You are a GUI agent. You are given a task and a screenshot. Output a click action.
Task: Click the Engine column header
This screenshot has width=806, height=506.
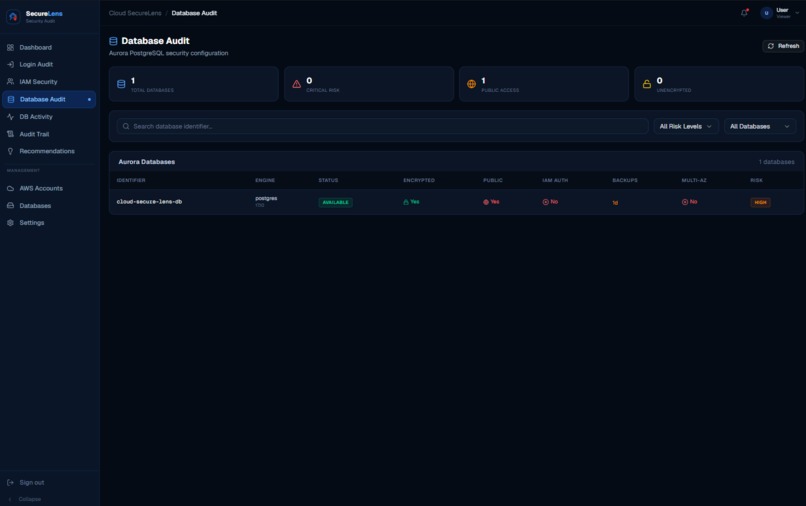265,180
